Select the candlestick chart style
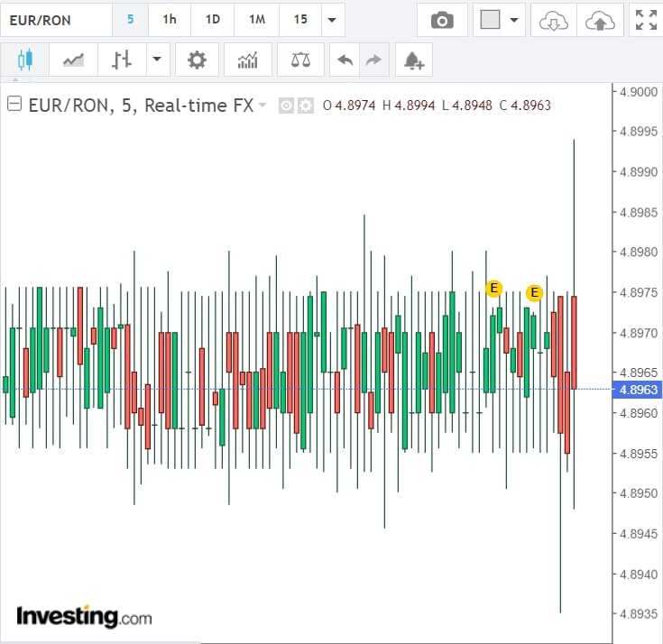663x644 pixels. coord(24,60)
